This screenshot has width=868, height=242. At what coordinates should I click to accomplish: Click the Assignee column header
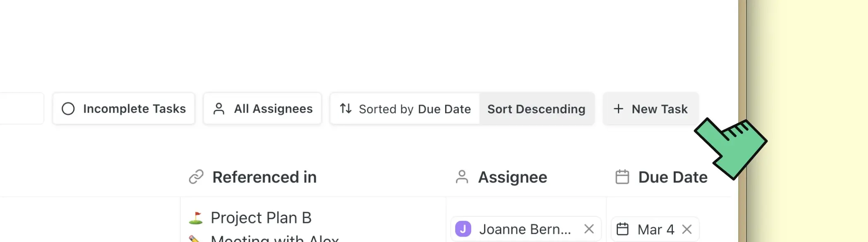512,177
